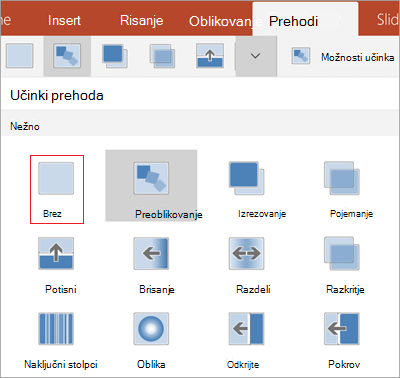Switch to the Insert tab
400x378 pixels.
(64, 21)
